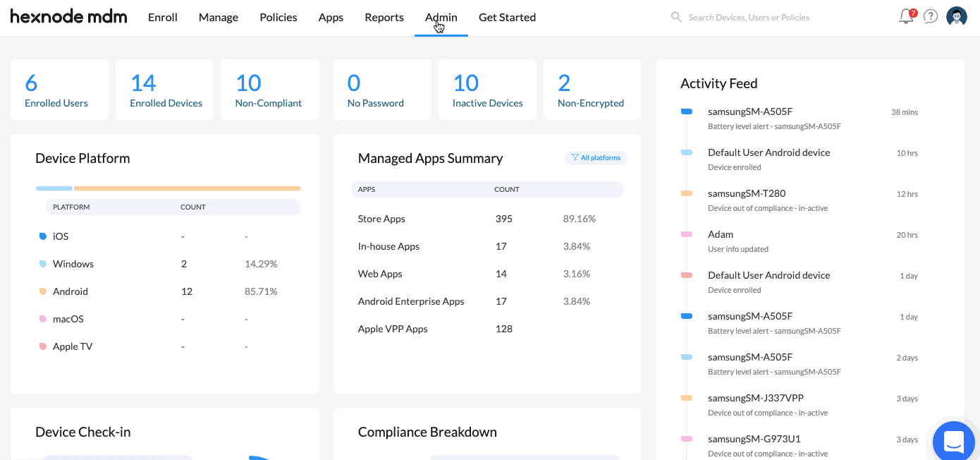
Task: Click the Apple VPP Apps row
Action: [x=487, y=329]
